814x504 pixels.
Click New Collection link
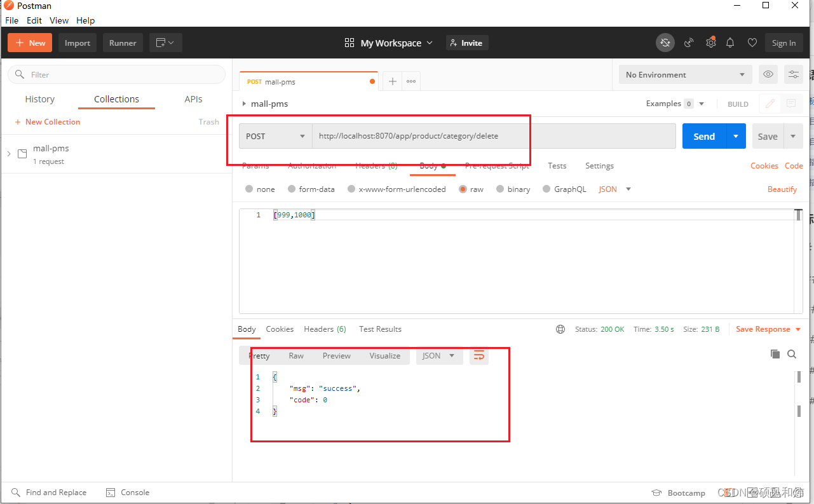click(48, 121)
